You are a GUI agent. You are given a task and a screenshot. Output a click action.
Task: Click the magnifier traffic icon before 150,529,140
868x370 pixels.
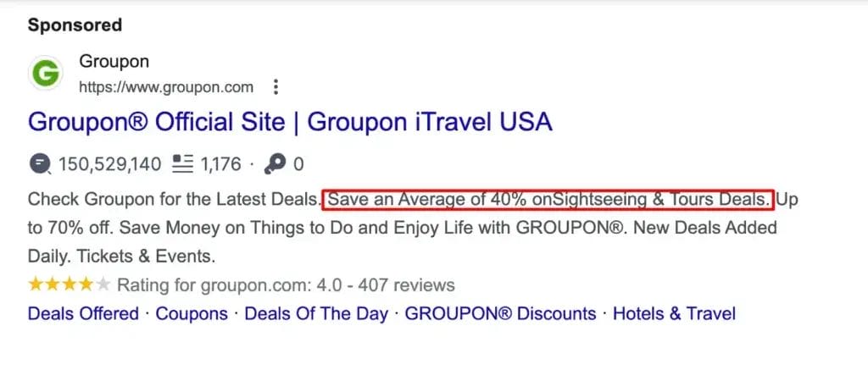[x=40, y=164]
